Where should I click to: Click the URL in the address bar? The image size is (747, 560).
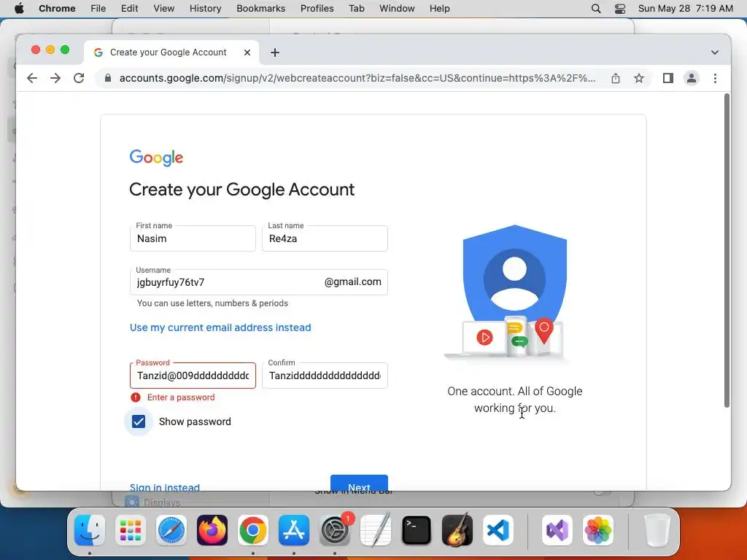(357, 78)
